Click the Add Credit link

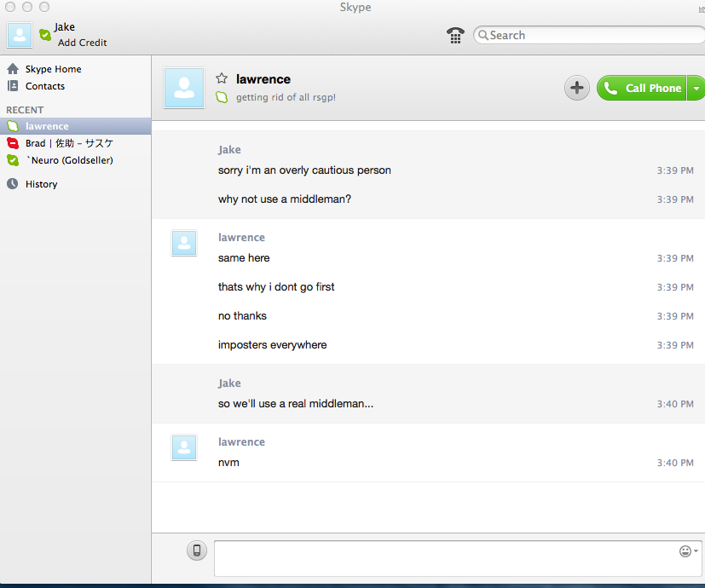coord(83,43)
